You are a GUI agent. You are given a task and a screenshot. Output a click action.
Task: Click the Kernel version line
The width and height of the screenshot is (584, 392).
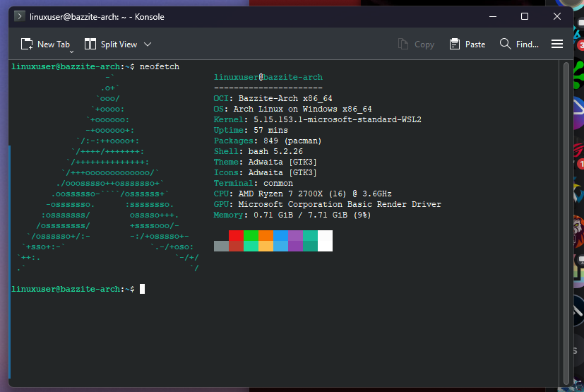point(317,119)
